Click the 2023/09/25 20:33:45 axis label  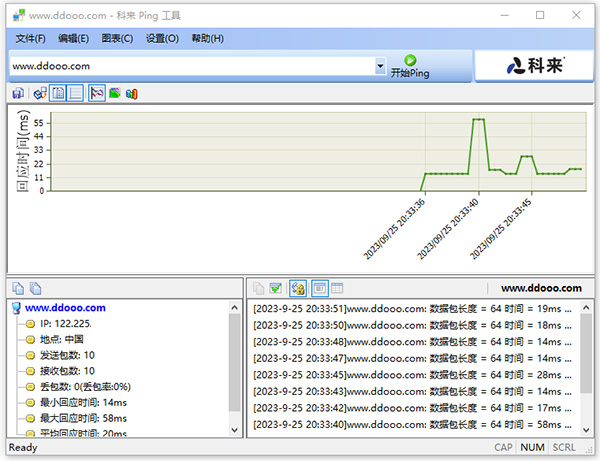[501, 229]
